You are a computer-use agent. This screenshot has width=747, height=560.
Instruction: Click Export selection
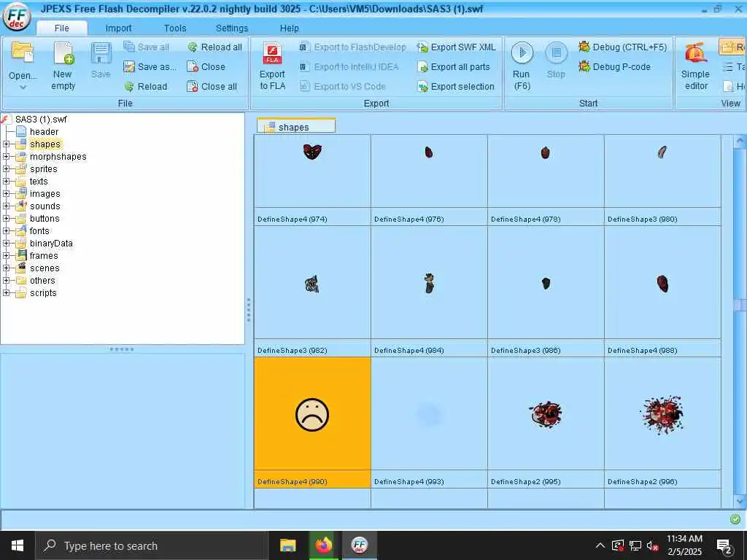click(455, 86)
